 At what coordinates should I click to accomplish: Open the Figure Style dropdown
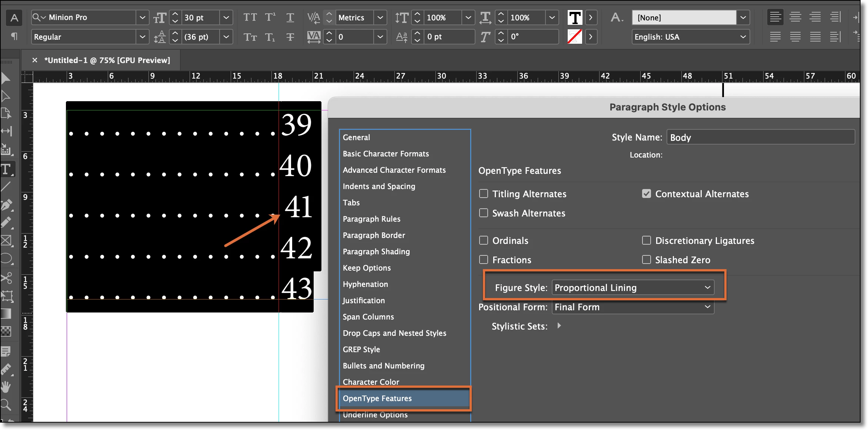point(633,288)
